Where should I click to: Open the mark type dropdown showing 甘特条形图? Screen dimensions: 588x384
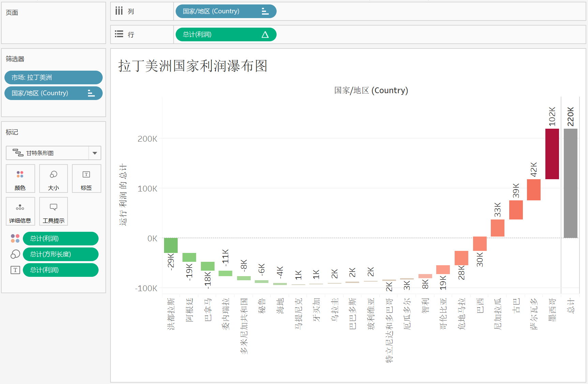[x=95, y=153]
